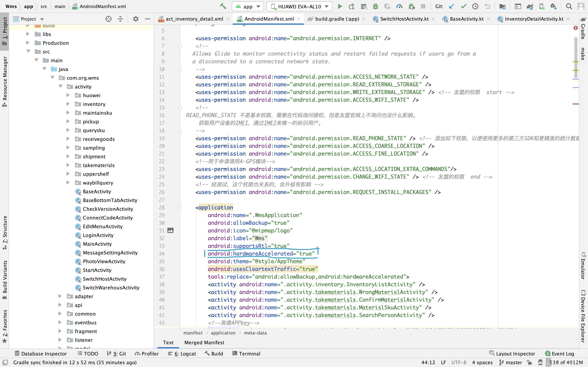
Task: Click the locate-in-project crosshair icon
Action: [x=108, y=19]
